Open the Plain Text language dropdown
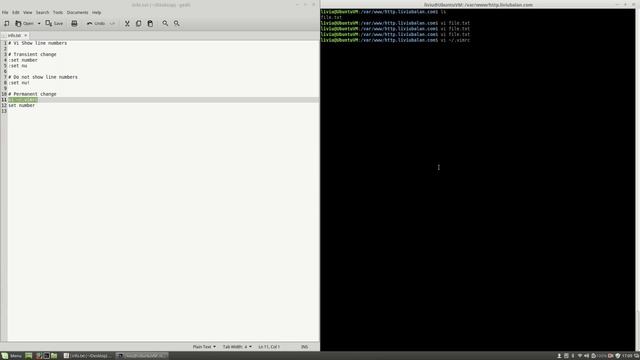The height and width of the screenshot is (360, 640). (204, 347)
